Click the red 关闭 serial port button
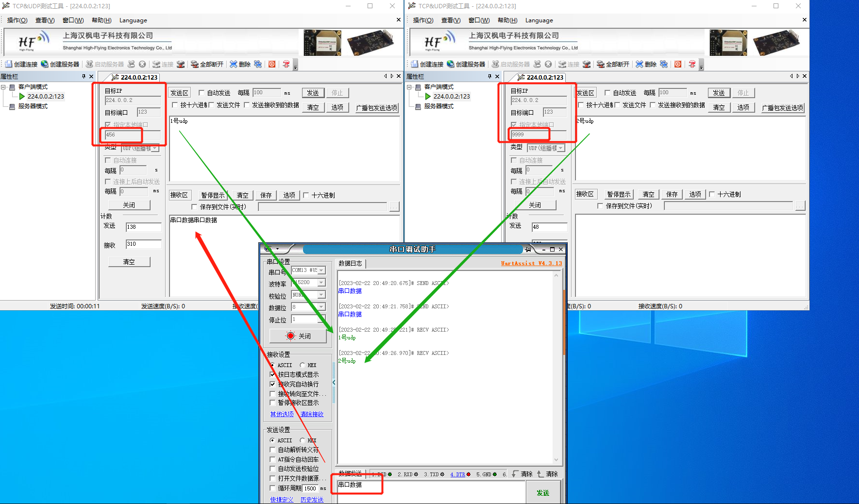The height and width of the screenshot is (504, 859). pyautogui.click(x=298, y=336)
